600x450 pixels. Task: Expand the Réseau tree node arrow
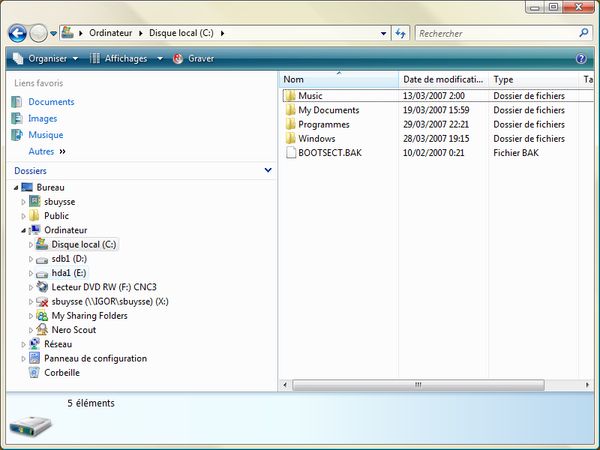(23, 344)
